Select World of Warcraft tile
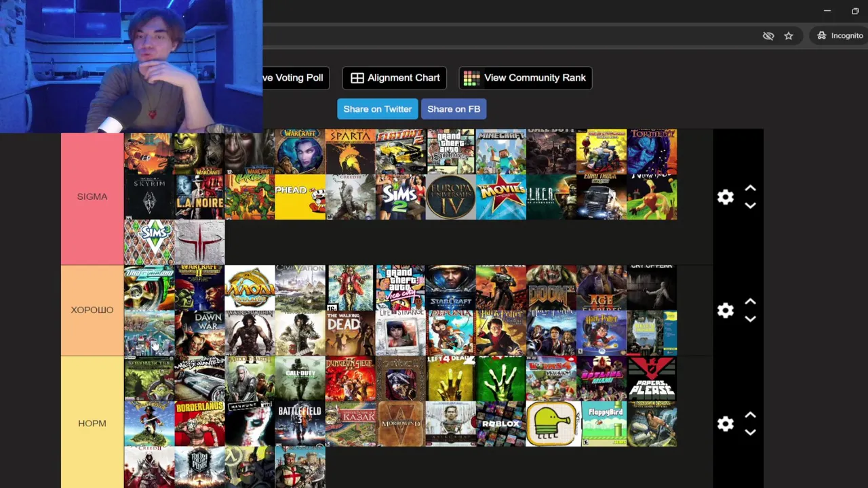This screenshot has width=868, height=488. [x=300, y=152]
